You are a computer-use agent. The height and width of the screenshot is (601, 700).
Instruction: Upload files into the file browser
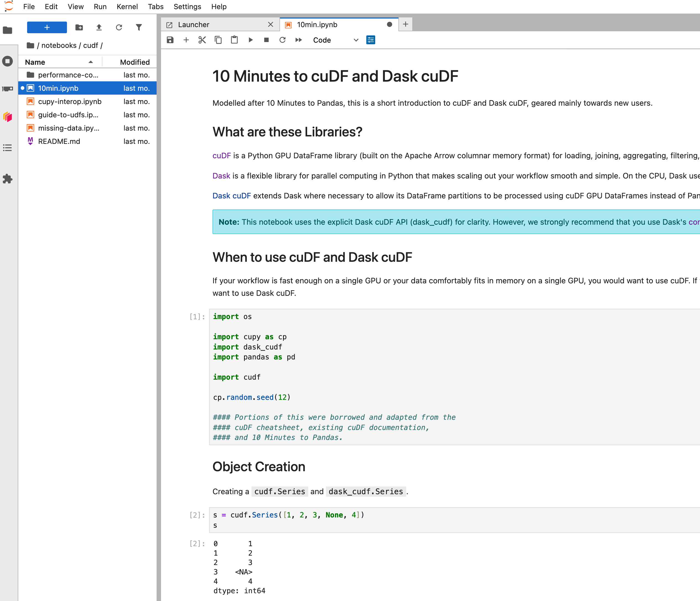(99, 27)
